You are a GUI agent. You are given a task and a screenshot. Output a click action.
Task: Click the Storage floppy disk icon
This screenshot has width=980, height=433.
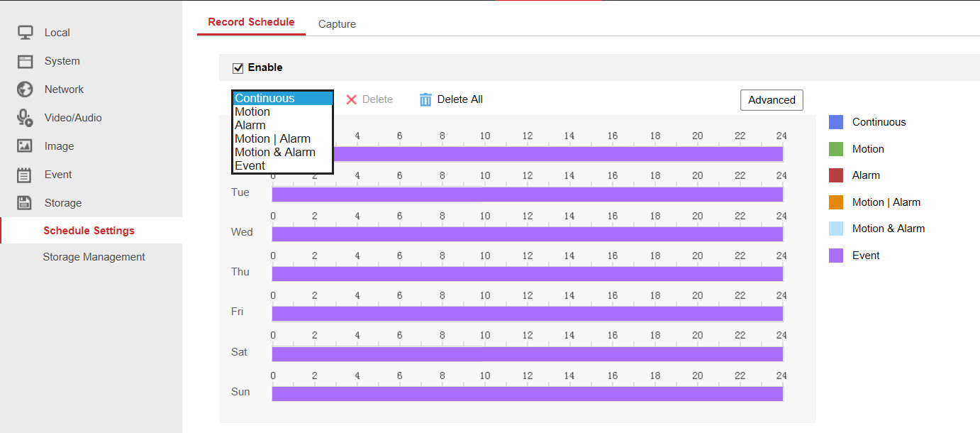coord(26,203)
